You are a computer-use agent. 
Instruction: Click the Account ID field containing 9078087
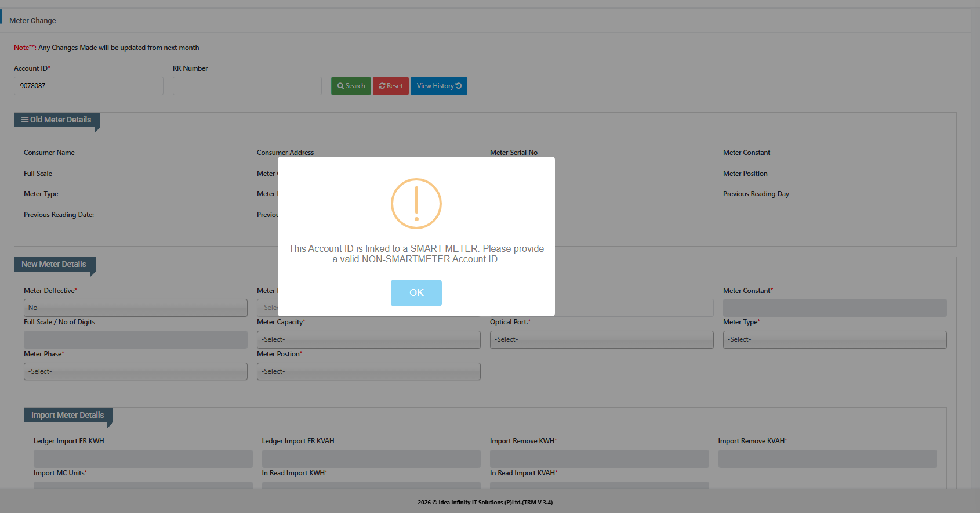pos(89,86)
